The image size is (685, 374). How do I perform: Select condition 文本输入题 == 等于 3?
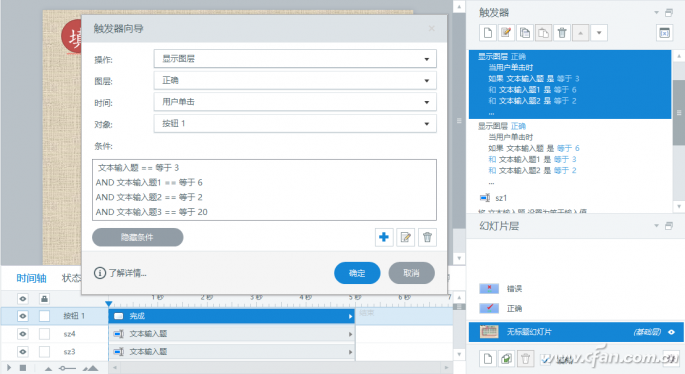(264, 168)
